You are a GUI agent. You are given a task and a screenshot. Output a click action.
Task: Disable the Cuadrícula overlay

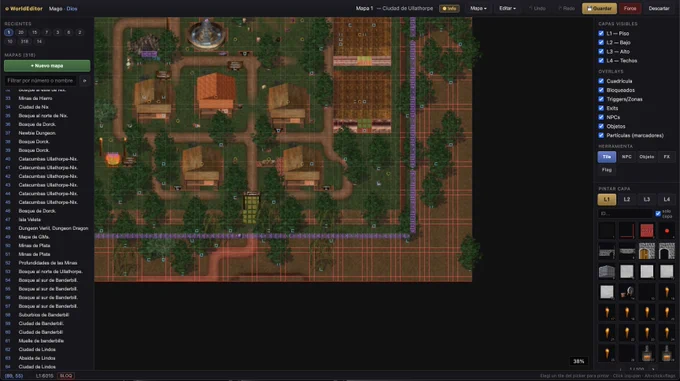[x=601, y=81]
